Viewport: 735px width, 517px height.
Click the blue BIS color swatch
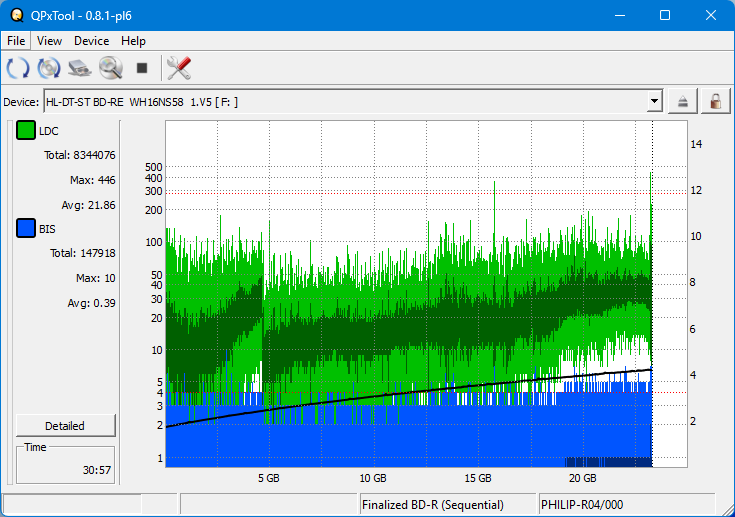point(26,229)
